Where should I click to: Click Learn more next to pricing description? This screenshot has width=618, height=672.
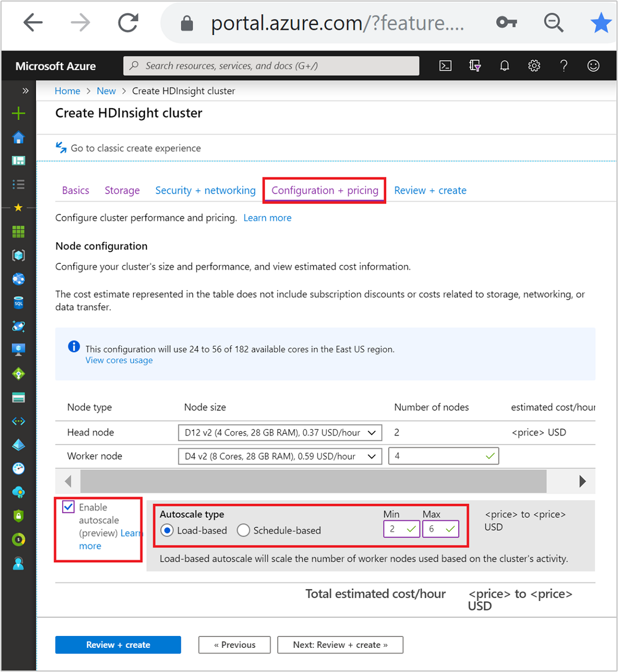point(267,218)
